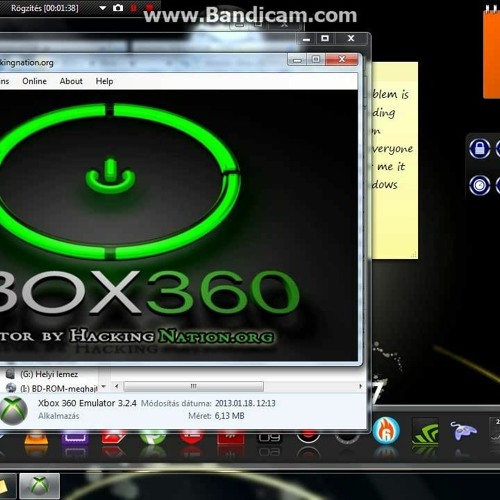Open the Online menu in emulator
The image size is (500, 500).
point(34,81)
